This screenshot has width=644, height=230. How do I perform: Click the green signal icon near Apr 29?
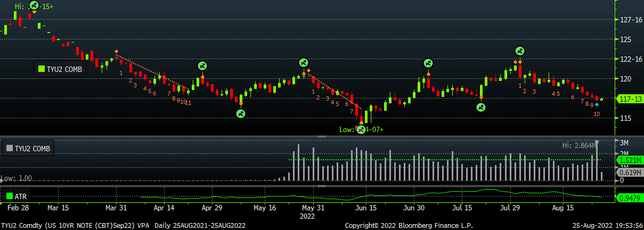point(202,66)
